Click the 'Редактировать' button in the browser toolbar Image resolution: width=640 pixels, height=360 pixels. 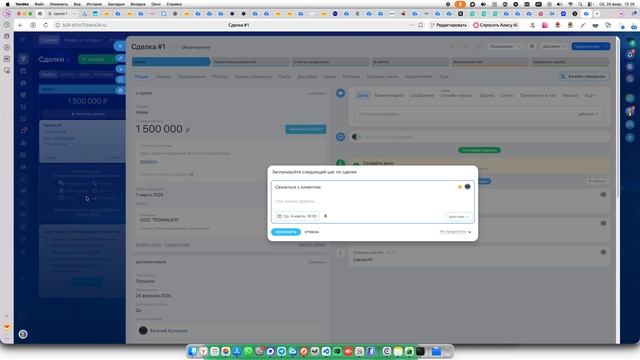tap(448, 25)
